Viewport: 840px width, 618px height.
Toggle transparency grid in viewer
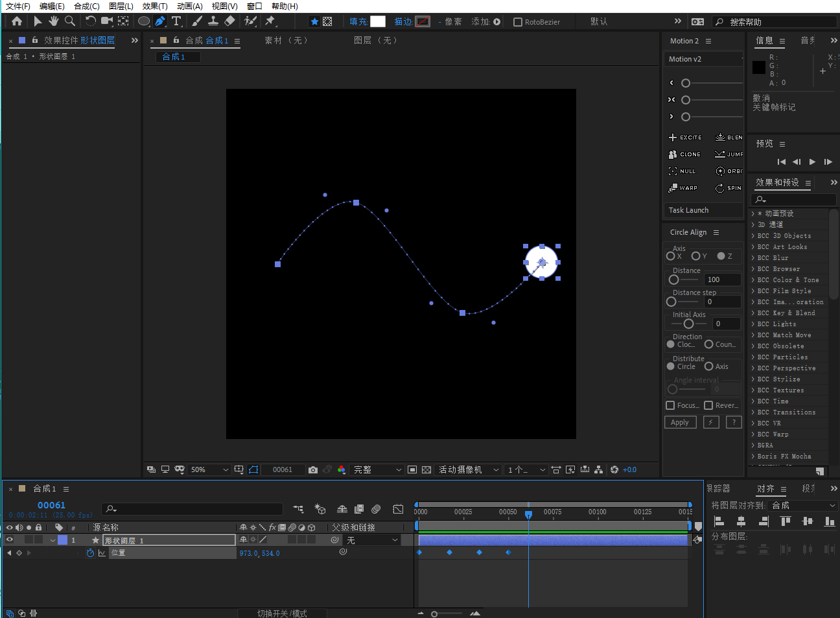point(426,469)
